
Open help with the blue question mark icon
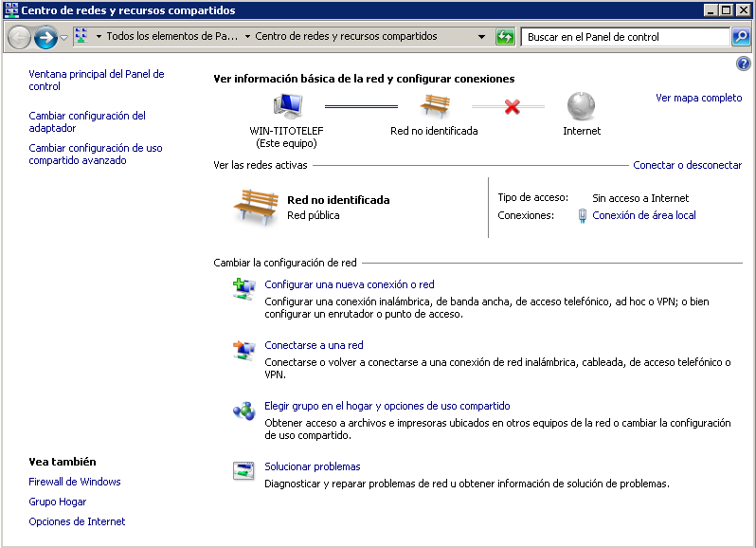tap(743, 64)
